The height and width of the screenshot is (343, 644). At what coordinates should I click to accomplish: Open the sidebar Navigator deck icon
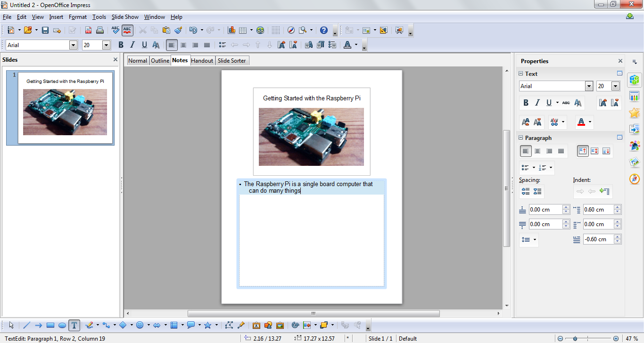pos(635,179)
